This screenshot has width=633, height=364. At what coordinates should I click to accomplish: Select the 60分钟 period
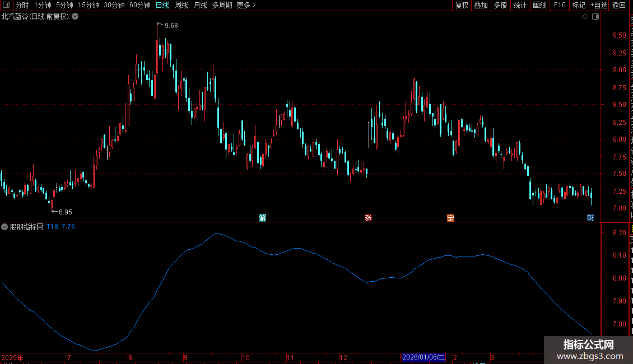(140, 5)
